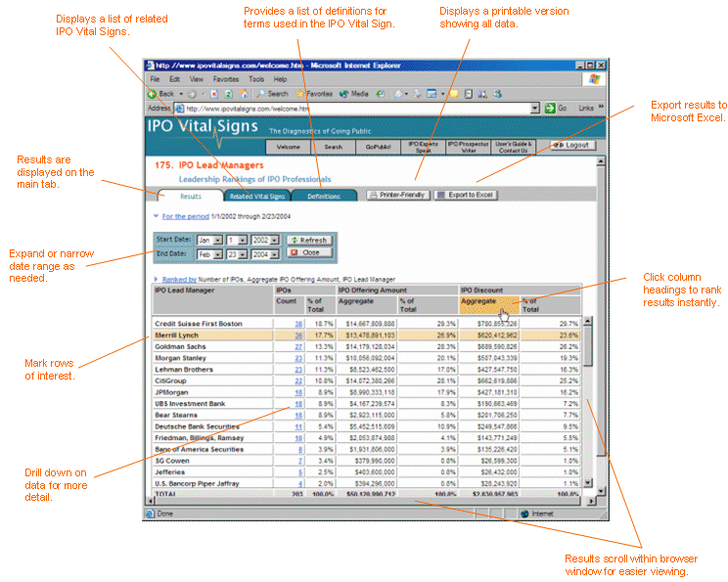
Task: Select the Lehman Brothers row name
Action: 184,370
